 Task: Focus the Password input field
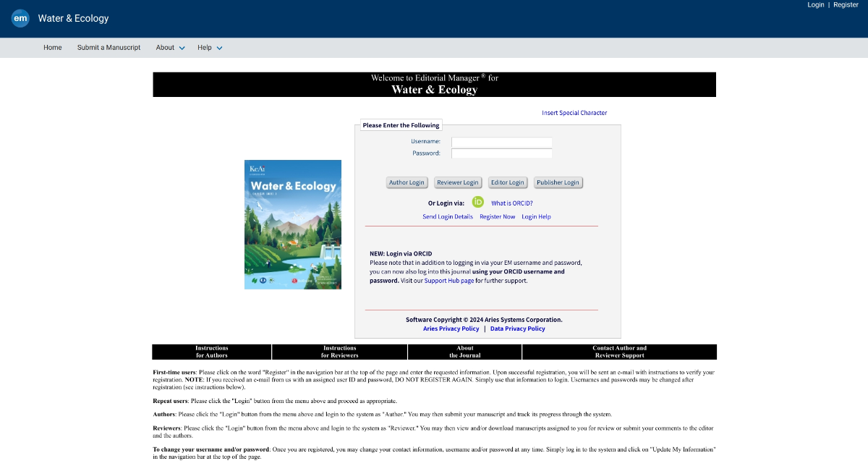[501, 153]
